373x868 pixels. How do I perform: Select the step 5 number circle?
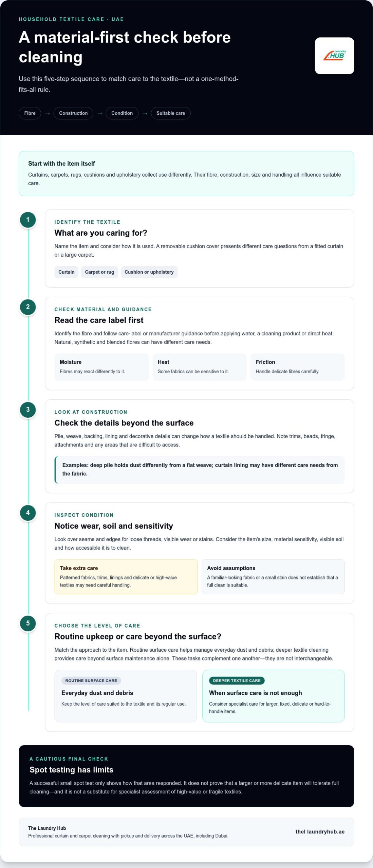(x=28, y=623)
